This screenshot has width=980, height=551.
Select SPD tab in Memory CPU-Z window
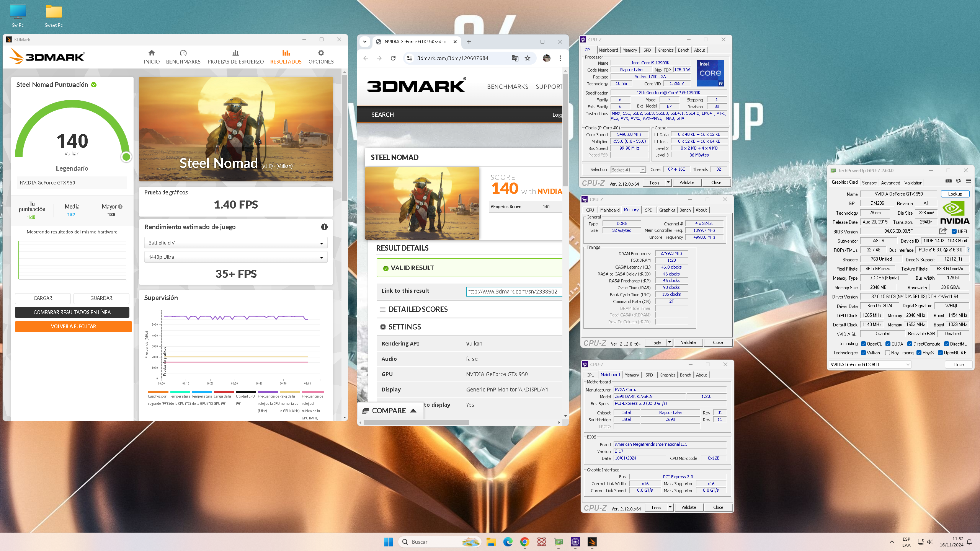coord(649,210)
